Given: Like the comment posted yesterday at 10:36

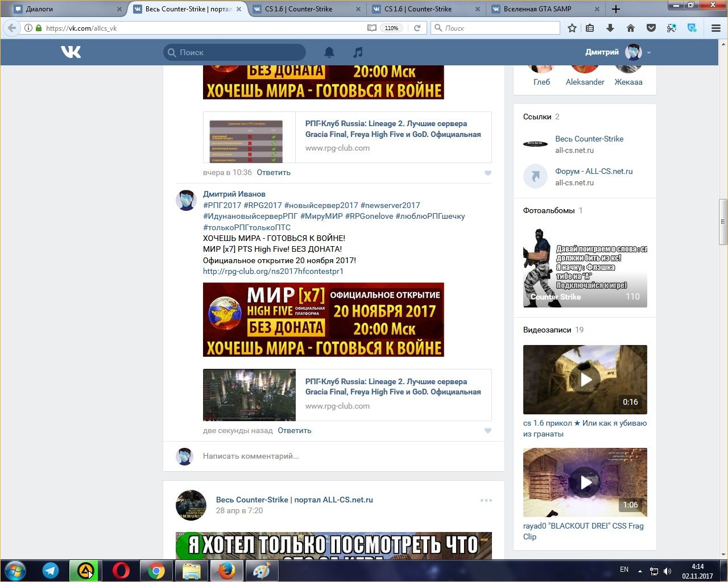Looking at the screenshot, I should point(487,173).
